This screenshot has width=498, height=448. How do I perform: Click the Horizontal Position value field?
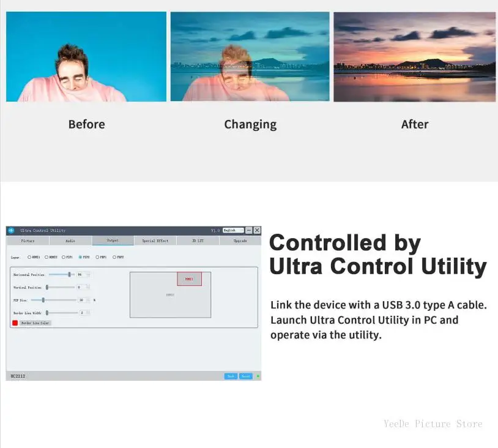click(x=84, y=274)
